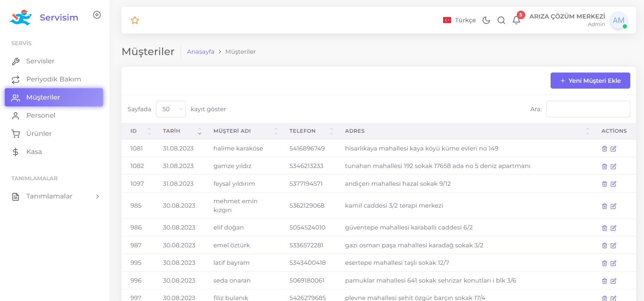Delete customer emel öztürk
This screenshot has width=644, height=301.
[x=605, y=246]
